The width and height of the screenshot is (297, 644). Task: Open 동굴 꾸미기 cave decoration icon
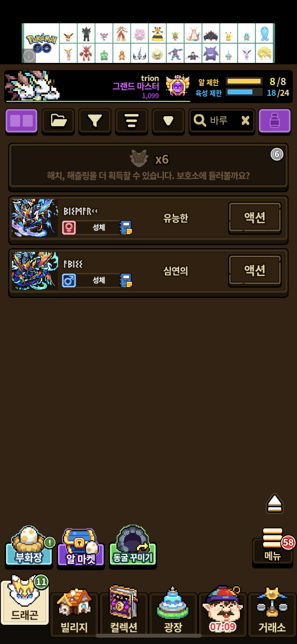coord(133,545)
